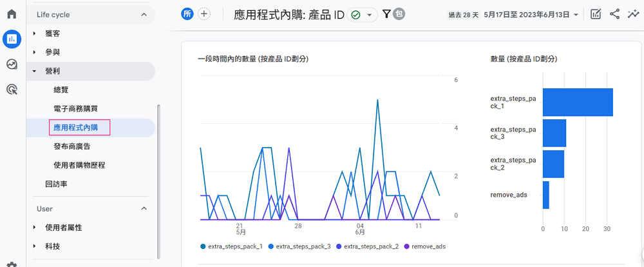The height and width of the screenshot is (267, 644).
Task: Click the sidebar vertical scrollbar
Action: tap(158, 181)
